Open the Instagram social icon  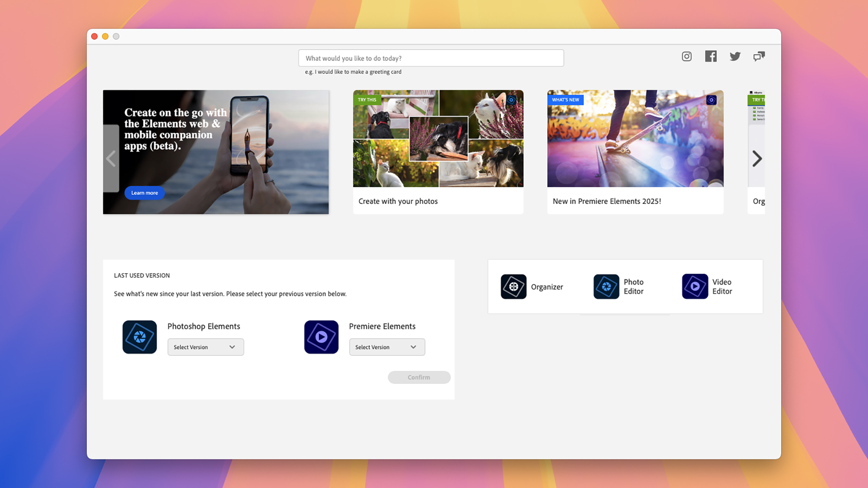tap(687, 56)
